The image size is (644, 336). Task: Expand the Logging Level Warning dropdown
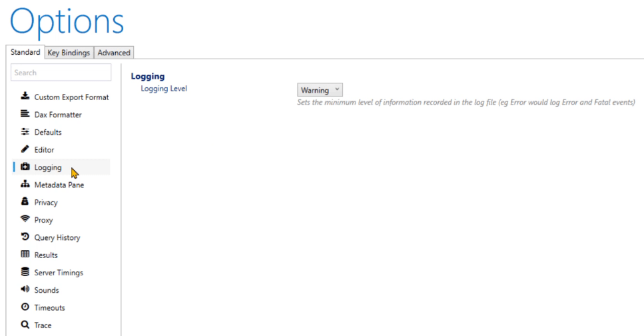point(320,90)
